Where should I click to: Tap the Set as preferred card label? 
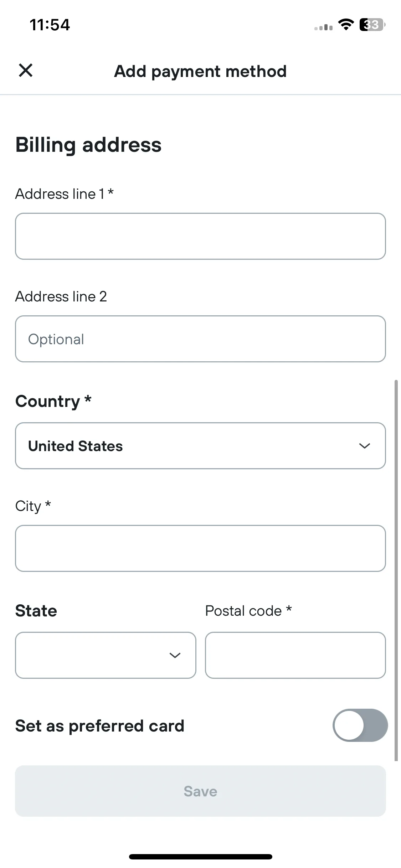tap(100, 726)
